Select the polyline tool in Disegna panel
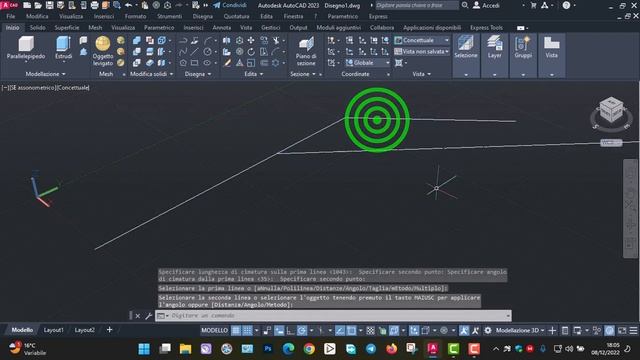 tap(183, 40)
